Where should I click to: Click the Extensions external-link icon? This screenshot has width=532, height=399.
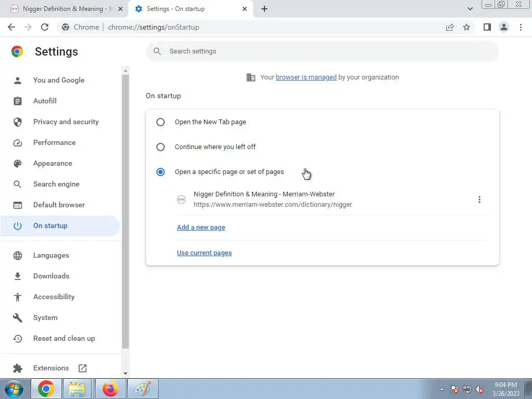point(83,368)
